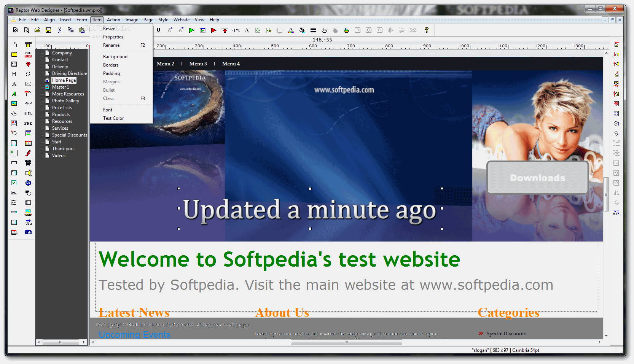Open the Website menu
Viewport: 634px width, 364px height.
pyautogui.click(x=182, y=20)
